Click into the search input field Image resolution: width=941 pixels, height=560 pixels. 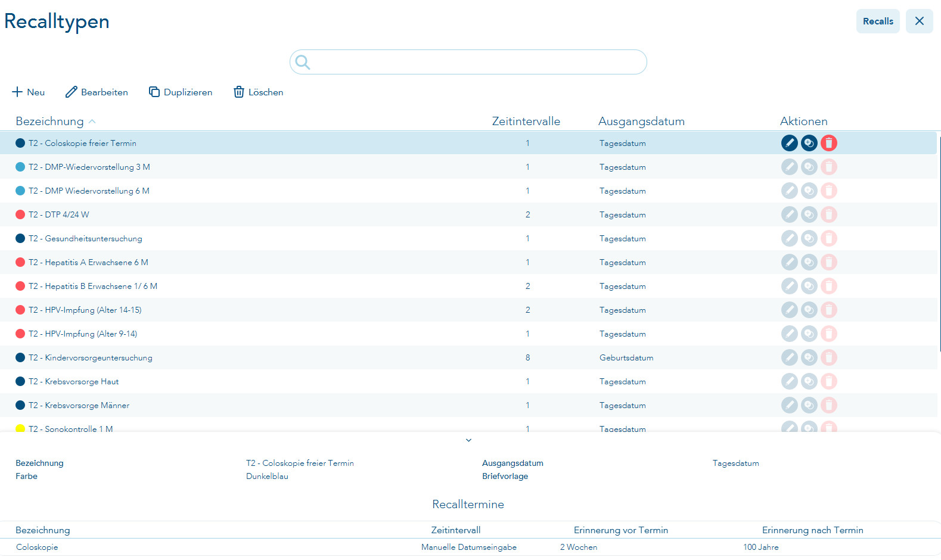477,62
